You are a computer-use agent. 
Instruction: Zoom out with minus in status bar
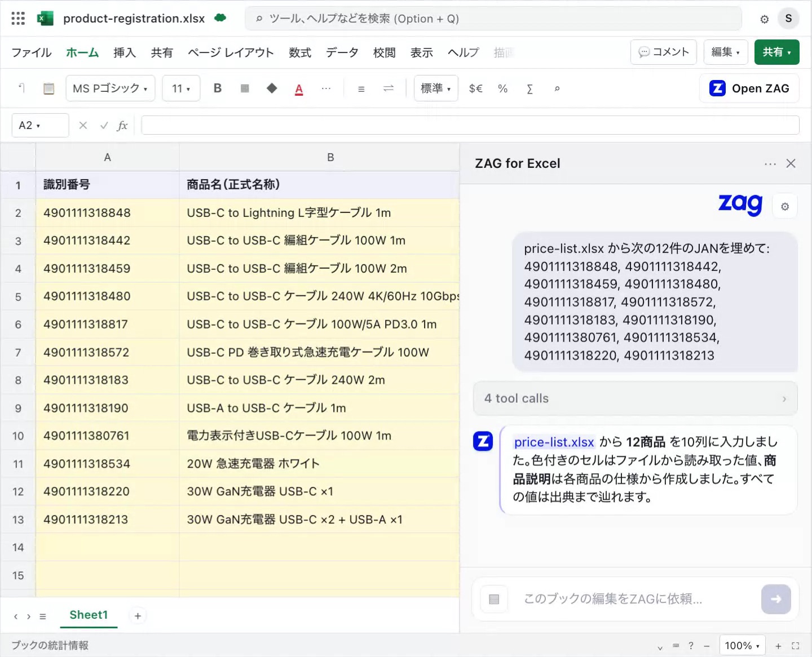[707, 646]
